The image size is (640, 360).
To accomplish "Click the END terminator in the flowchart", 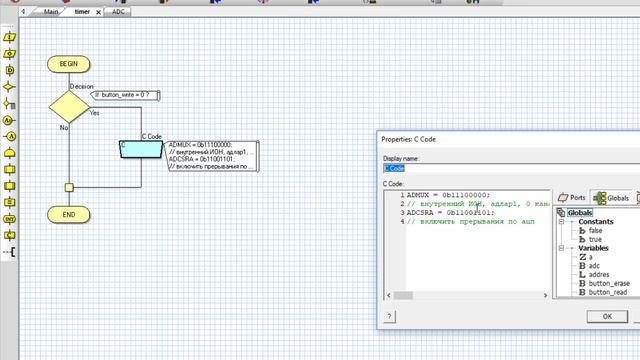I will coord(69,215).
